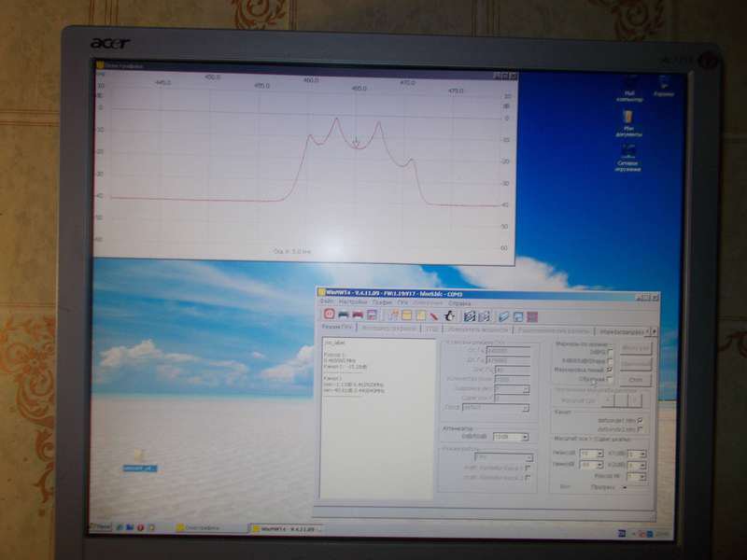Click the penguin icon in the toolbar
The image size is (747, 560).
point(449,315)
